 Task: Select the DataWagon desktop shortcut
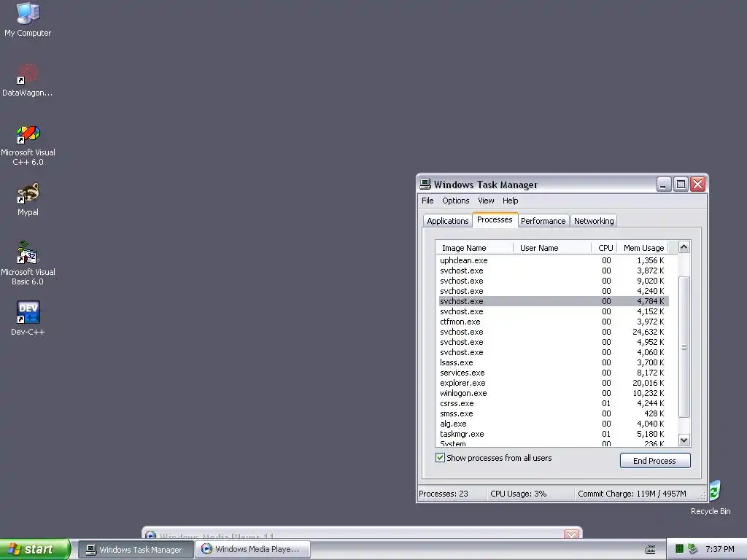[x=28, y=79]
